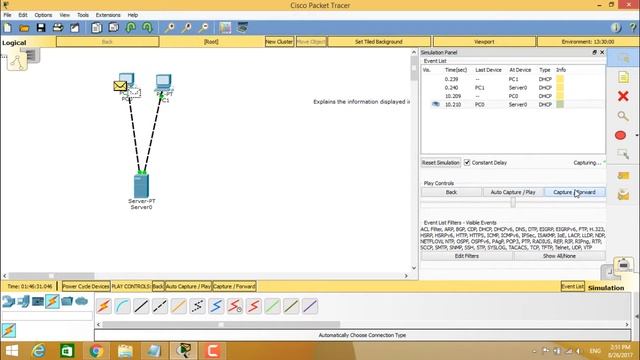Select the Add Simple PDU envelope tool

point(623,176)
